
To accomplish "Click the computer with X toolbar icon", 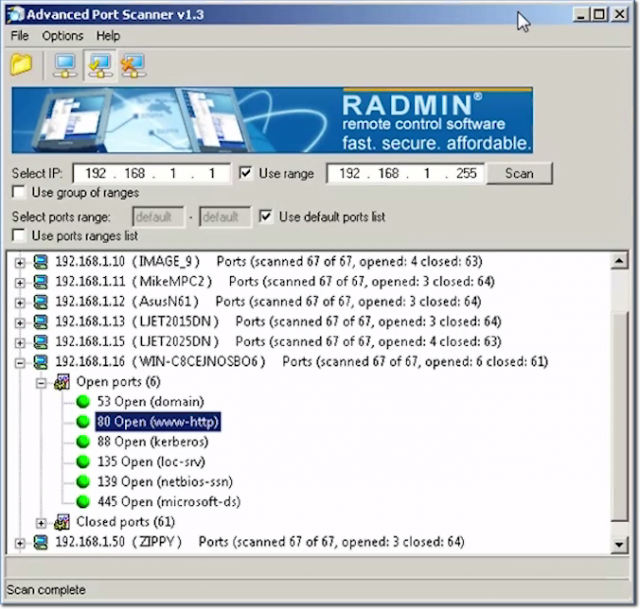I will 133,66.
